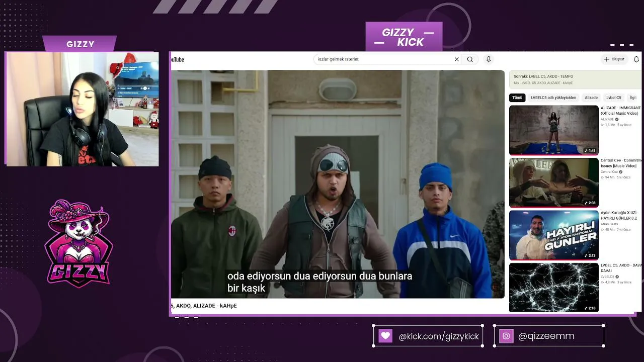Click the magnifier search button

pyautogui.click(x=470, y=59)
